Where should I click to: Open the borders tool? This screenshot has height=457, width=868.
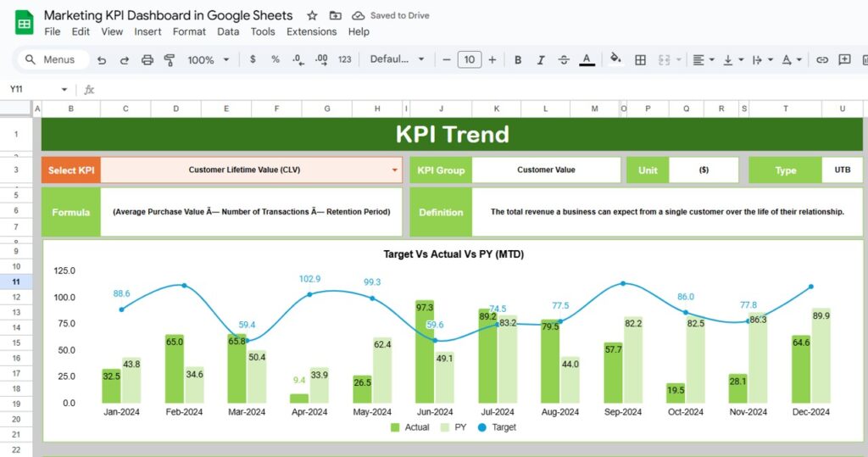[x=641, y=60]
